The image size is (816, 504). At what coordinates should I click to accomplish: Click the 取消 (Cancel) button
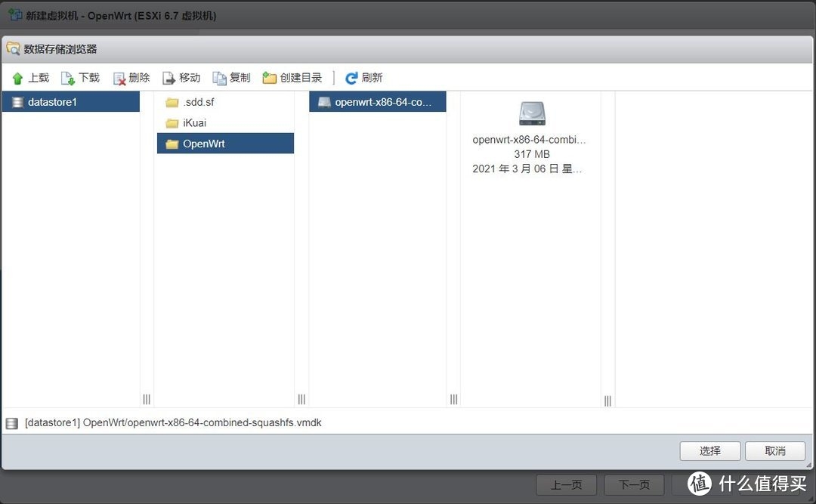point(775,451)
